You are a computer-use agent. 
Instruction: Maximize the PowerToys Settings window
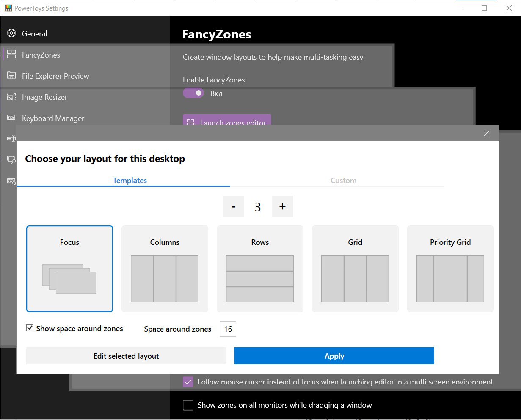[x=484, y=8]
